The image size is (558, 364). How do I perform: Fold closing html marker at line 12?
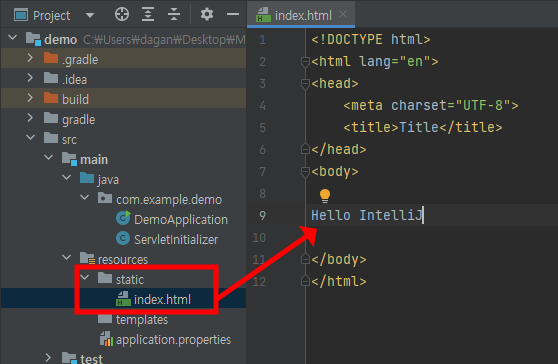coord(305,281)
